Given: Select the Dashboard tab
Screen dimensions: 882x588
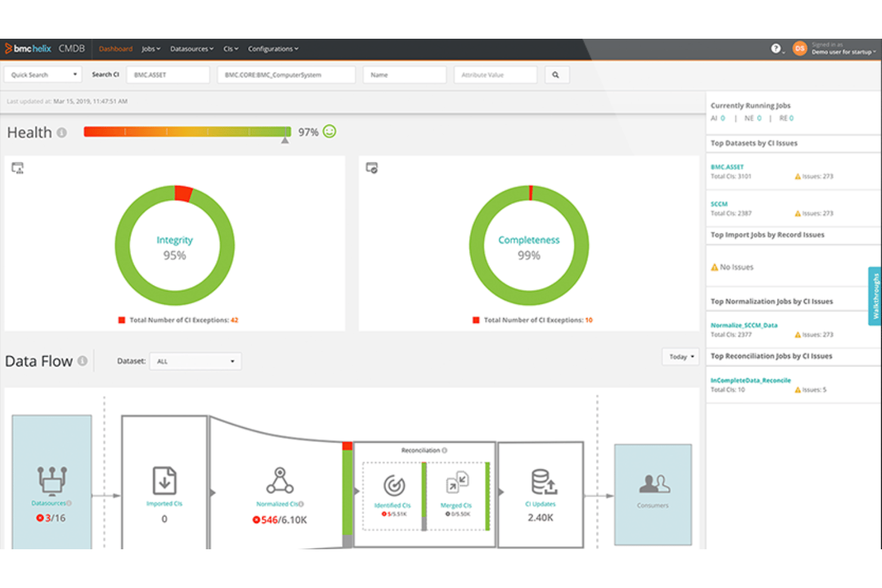Looking at the screenshot, I should tap(116, 49).
